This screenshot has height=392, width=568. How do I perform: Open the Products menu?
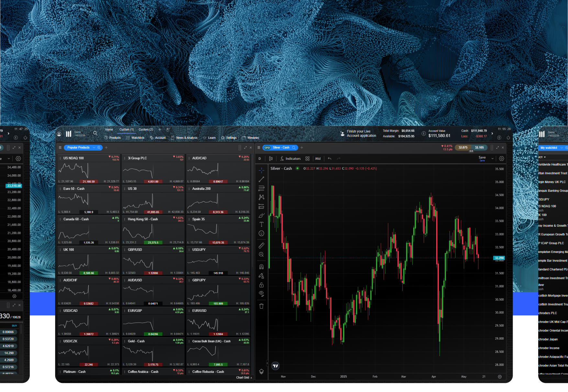pyautogui.click(x=112, y=138)
